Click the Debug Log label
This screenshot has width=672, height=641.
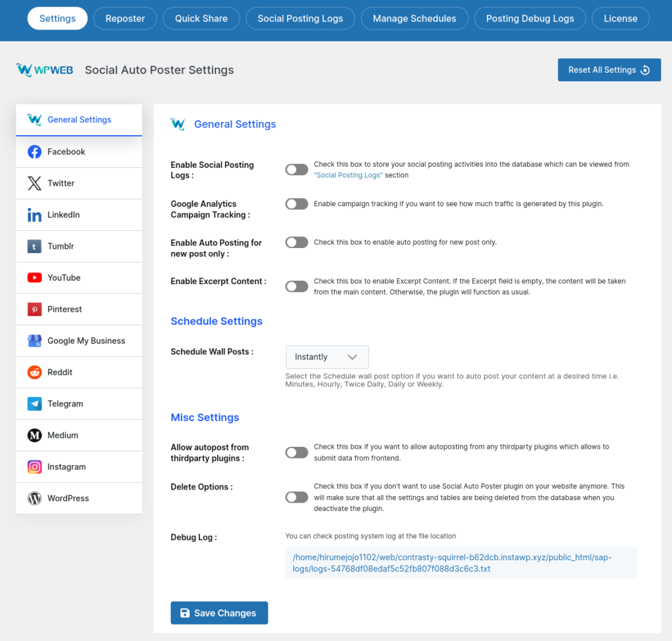point(194,537)
